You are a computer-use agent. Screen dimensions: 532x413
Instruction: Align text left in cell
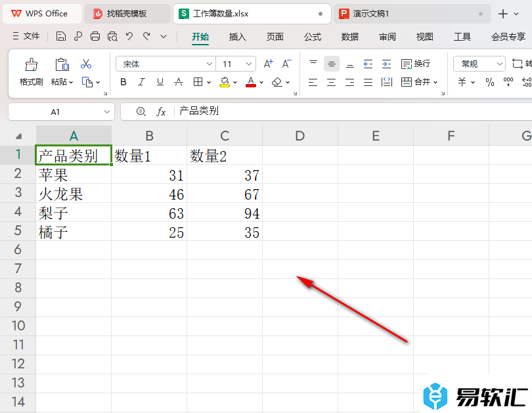tap(313, 82)
